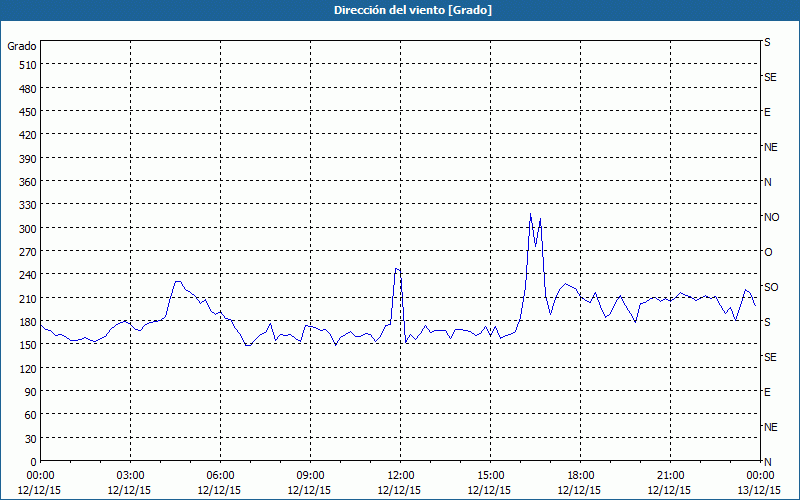Click the 270 y-axis value

coord(28,252)
